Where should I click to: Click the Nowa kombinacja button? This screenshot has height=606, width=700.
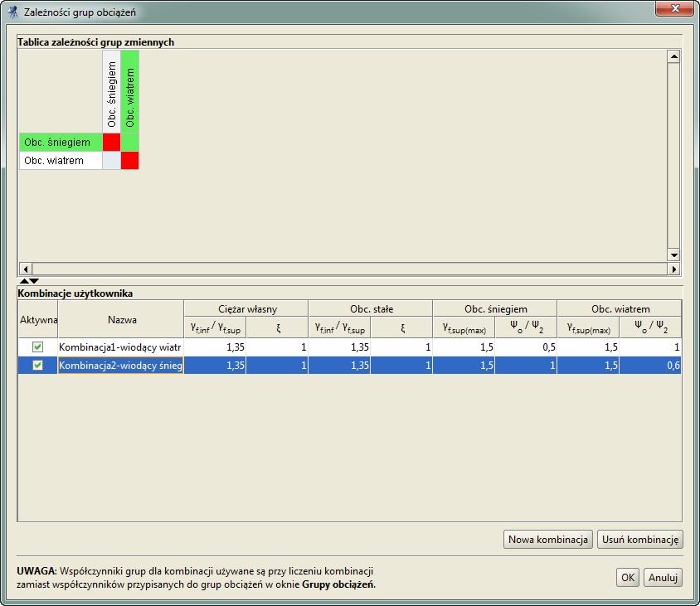pos(547,539)
